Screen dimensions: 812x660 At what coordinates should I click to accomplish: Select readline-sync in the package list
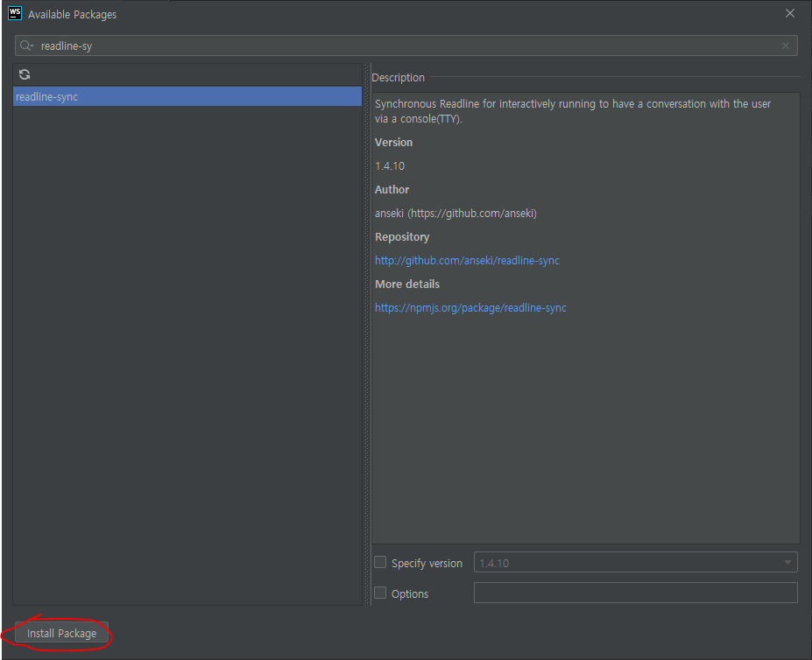pyautogui.click(x=187, y=97)
